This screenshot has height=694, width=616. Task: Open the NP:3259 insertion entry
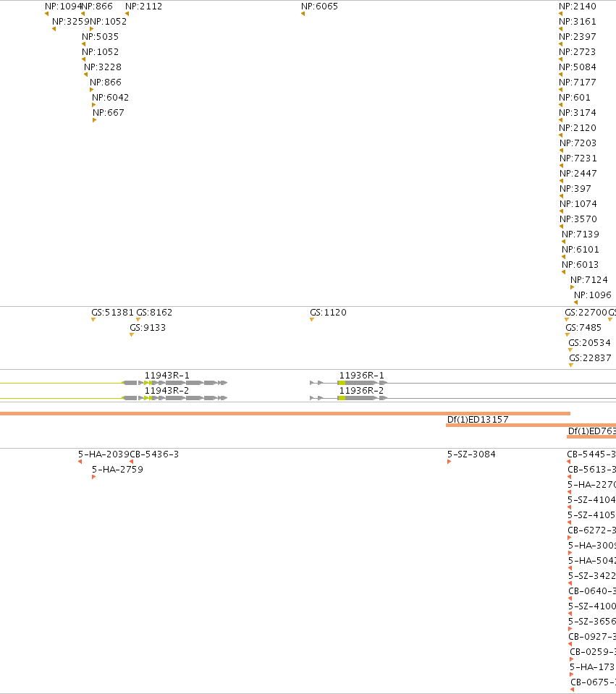[x=71, y=21]
